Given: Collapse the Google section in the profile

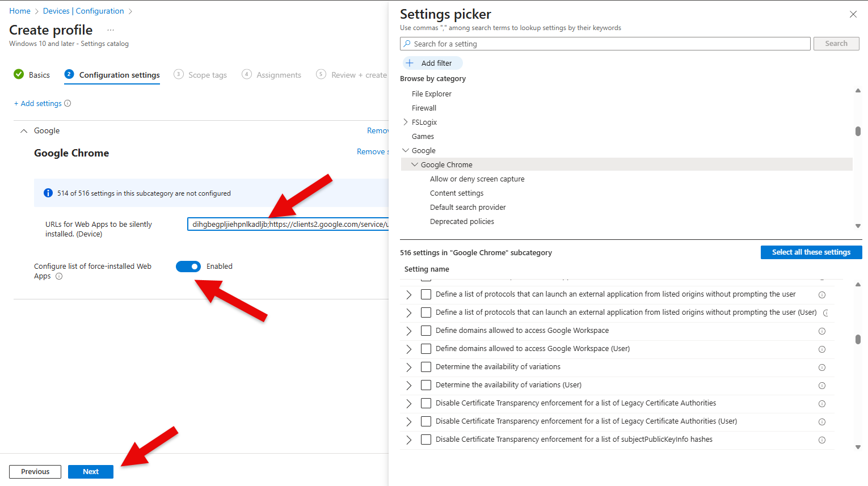Looking at the screenshot, I should 24,131.
